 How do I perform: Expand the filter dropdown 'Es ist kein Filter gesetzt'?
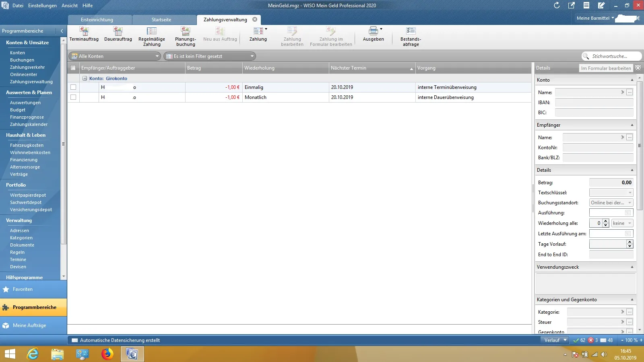210,56
